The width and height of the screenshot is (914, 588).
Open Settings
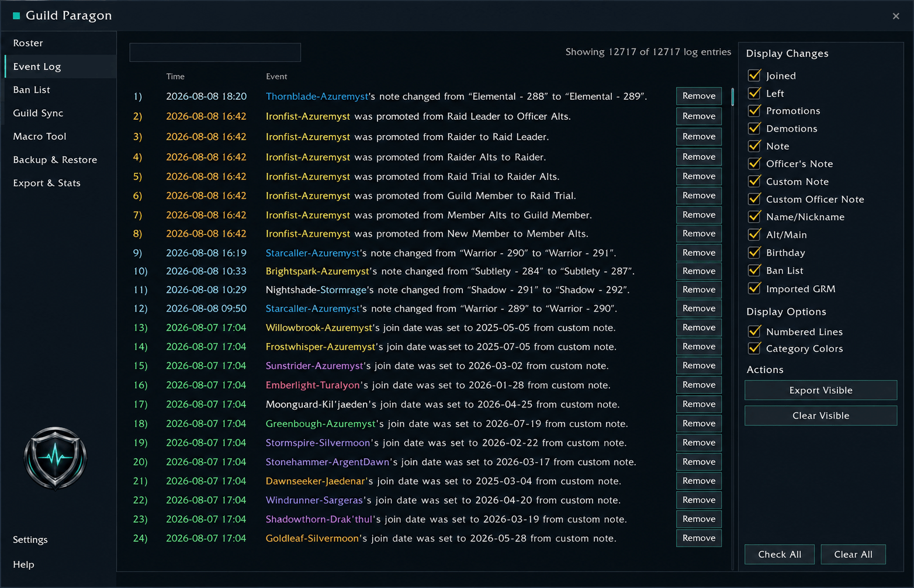30,539
